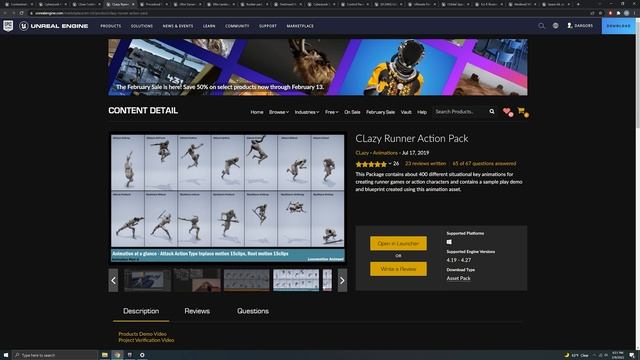Click the globe language icon

[556, 26]
